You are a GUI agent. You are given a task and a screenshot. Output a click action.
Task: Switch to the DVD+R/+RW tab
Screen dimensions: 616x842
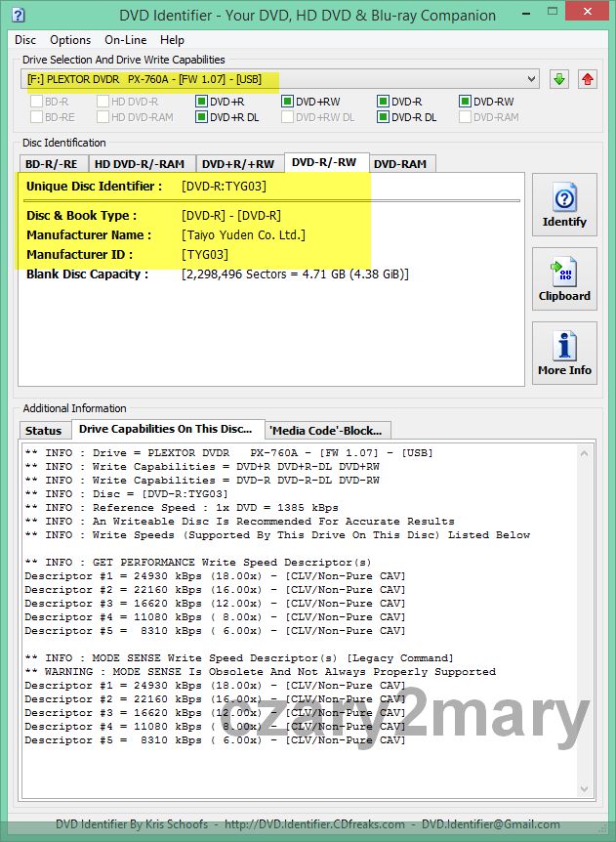pos(239,164)
